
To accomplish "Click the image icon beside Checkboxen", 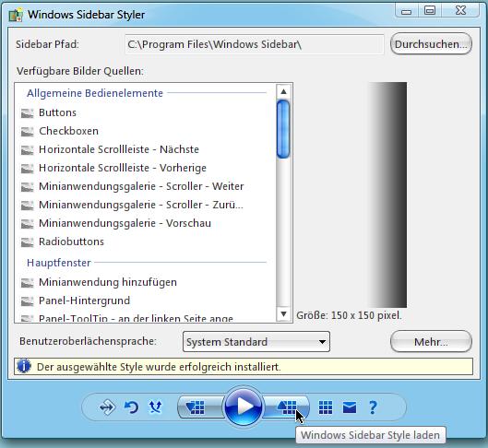I will click(27, 132).
